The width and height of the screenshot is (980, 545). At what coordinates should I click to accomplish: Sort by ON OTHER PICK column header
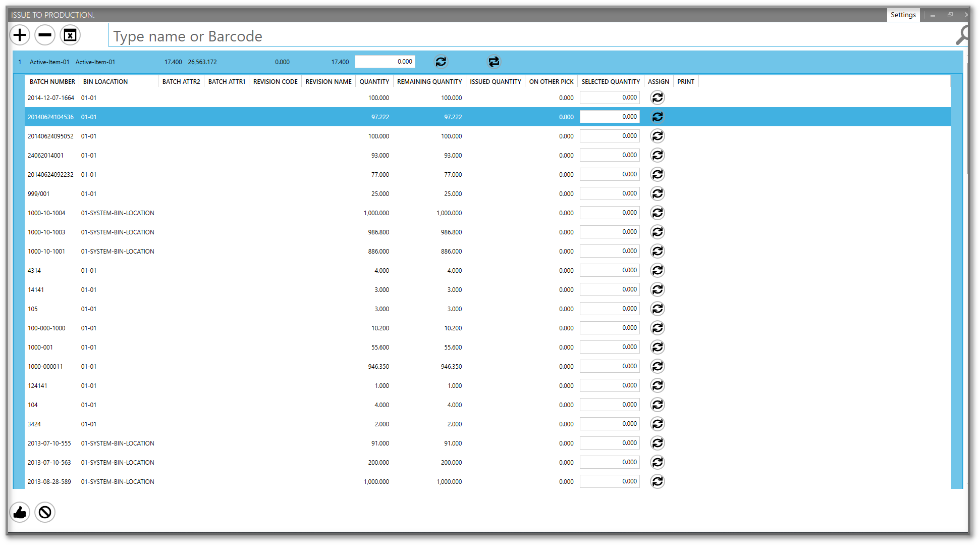(x=551, y=81)
